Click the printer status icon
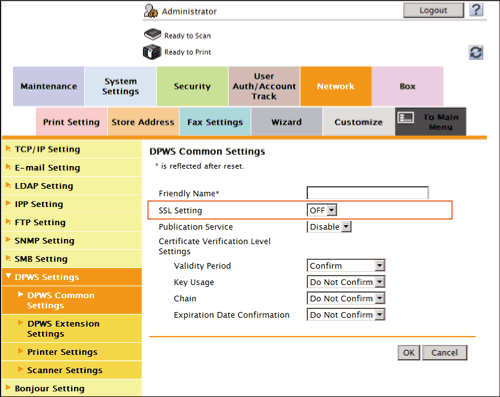Screen dimensions: 500x397 tap(152, 52)
